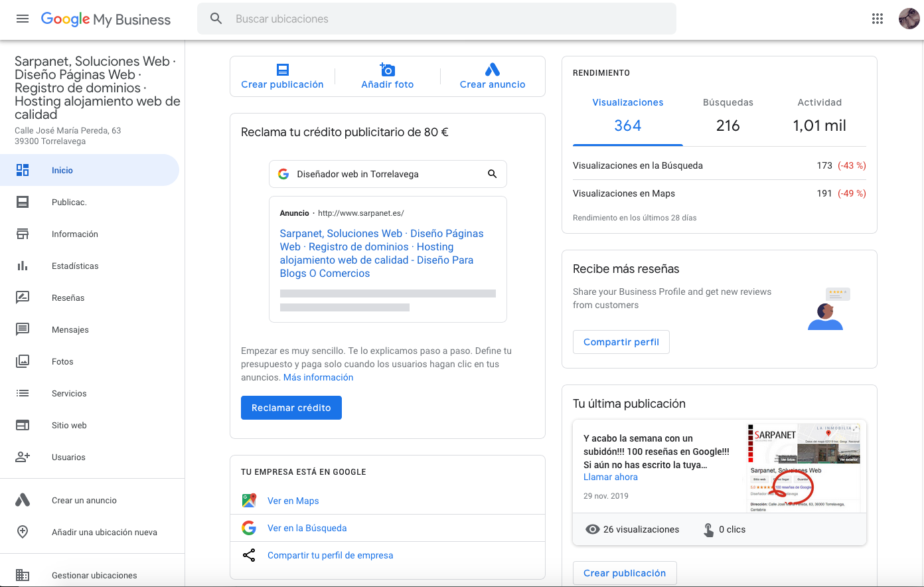Click the ad headline Sarpanet, Soluciones Web link

382,253
